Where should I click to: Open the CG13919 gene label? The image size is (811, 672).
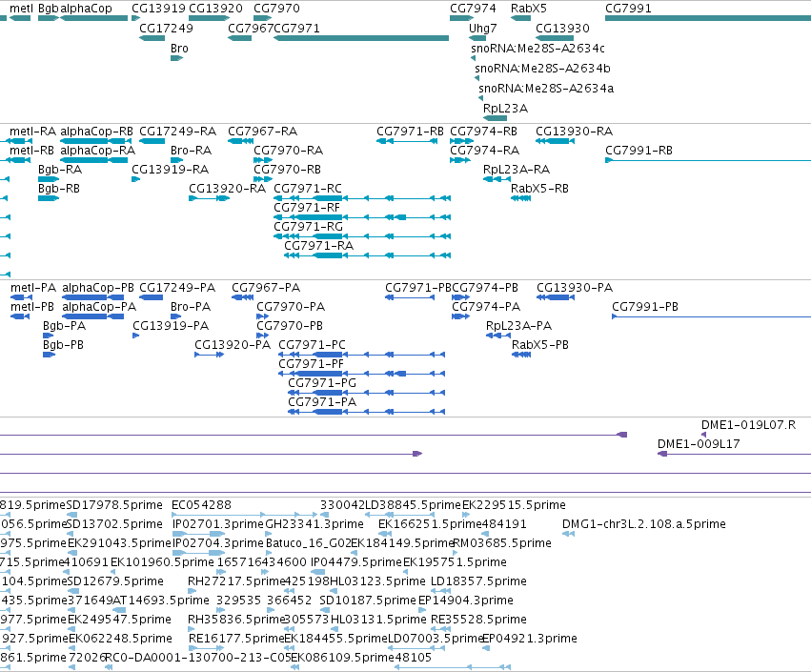coord(158,9)
